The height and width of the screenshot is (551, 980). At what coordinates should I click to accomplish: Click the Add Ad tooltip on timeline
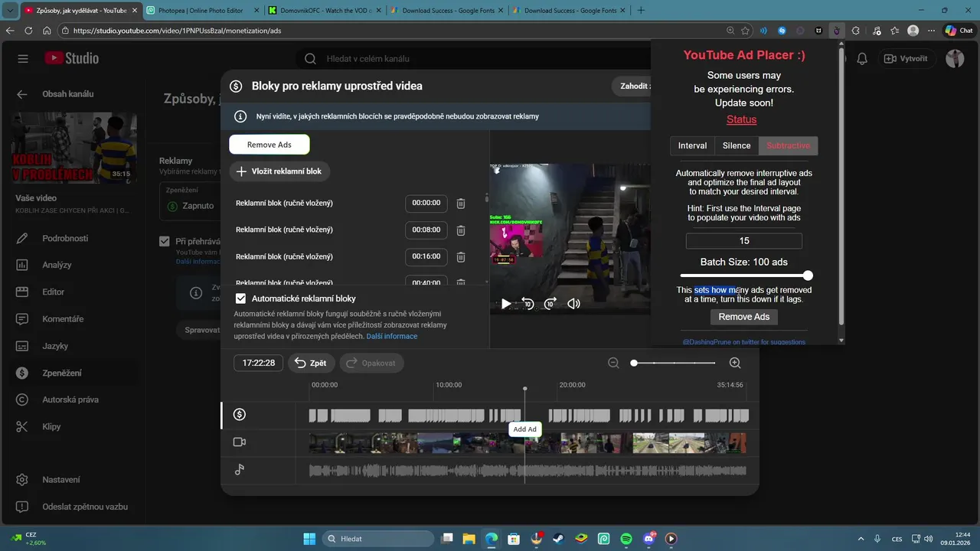pos(524,429)
